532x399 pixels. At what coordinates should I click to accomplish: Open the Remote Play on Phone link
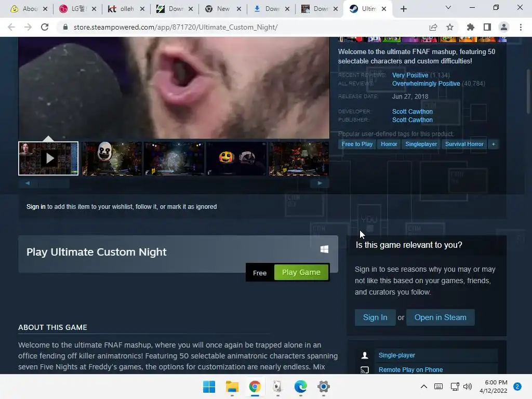click(410, 370)
